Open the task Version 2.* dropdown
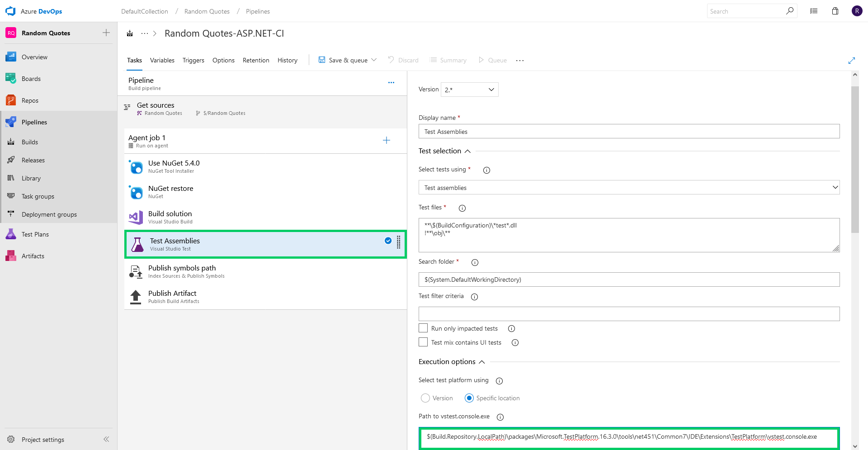Image resolution: width=868 pixels, height=450 pixels. pos(470,90)
